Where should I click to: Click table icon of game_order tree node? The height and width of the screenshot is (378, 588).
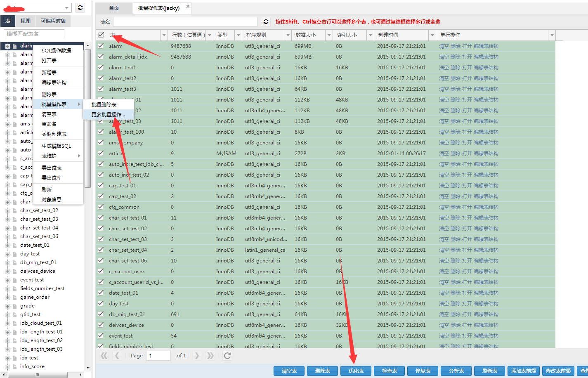(15, 297)
